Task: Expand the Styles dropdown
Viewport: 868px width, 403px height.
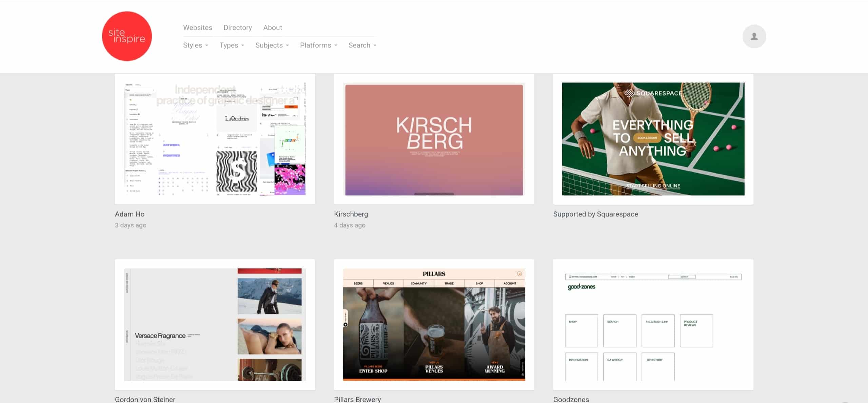Action: pos(196,45)
